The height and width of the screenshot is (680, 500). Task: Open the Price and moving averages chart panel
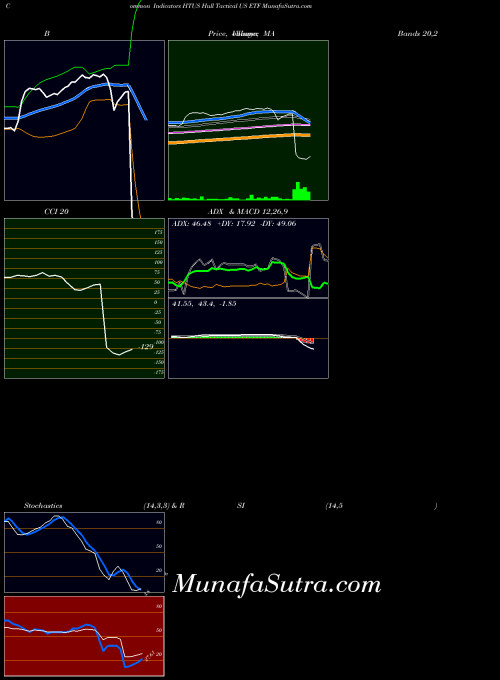coord(248,121)
